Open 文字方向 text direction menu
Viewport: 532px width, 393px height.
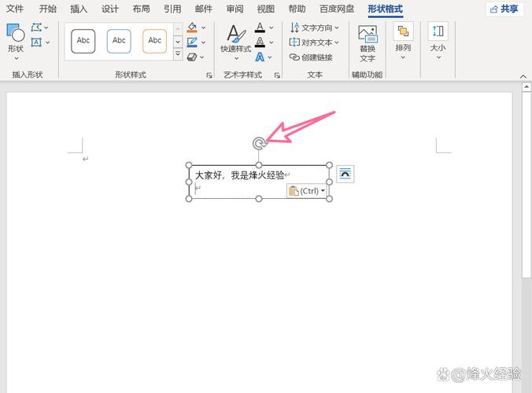pyautogui.click(x=314, y=28)
